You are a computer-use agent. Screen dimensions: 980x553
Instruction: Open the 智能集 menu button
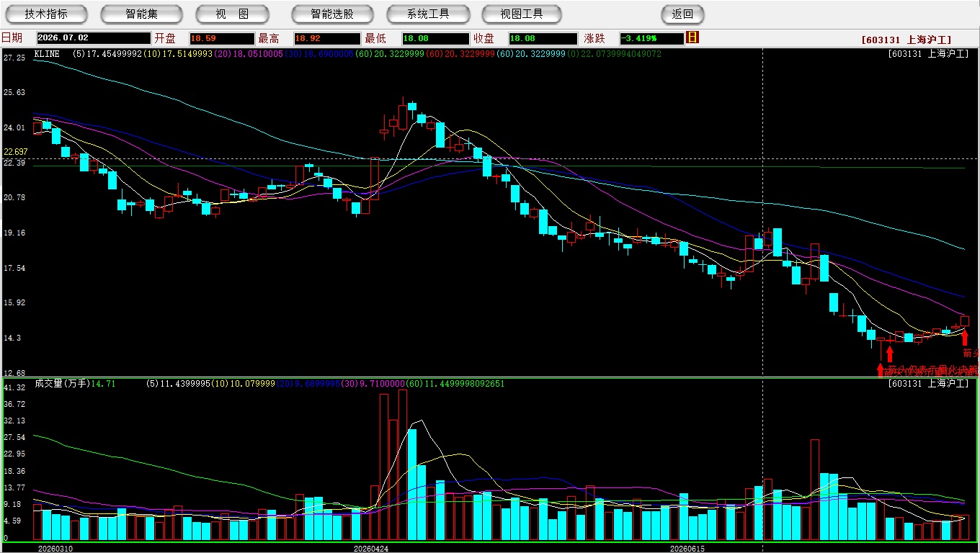pos(142,14)
